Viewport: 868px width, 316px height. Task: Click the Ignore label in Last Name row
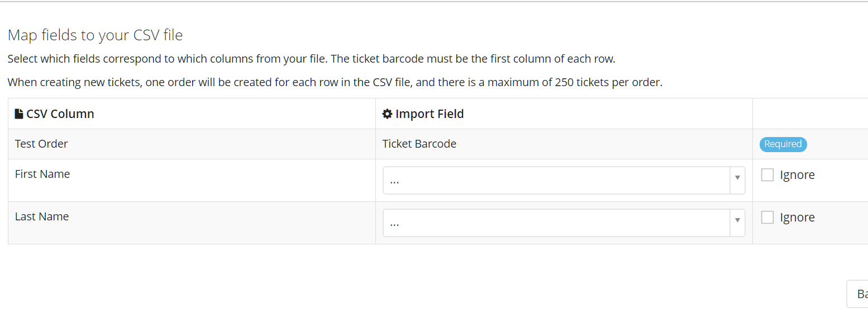click(x=797, y=218)
